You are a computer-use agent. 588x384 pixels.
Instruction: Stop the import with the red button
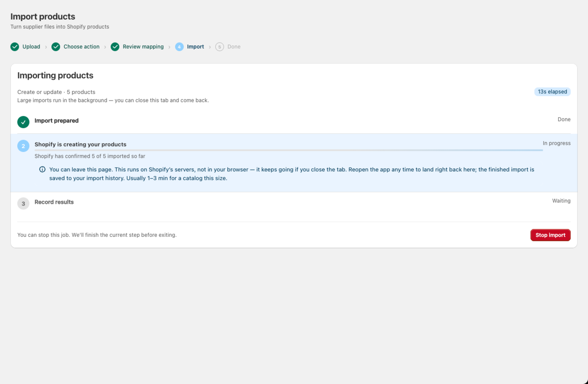pyautogui.click(x=551, y=235)
